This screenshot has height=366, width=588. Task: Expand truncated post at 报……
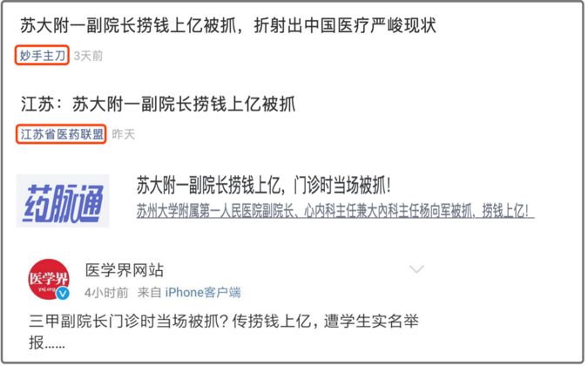point(47,342)
